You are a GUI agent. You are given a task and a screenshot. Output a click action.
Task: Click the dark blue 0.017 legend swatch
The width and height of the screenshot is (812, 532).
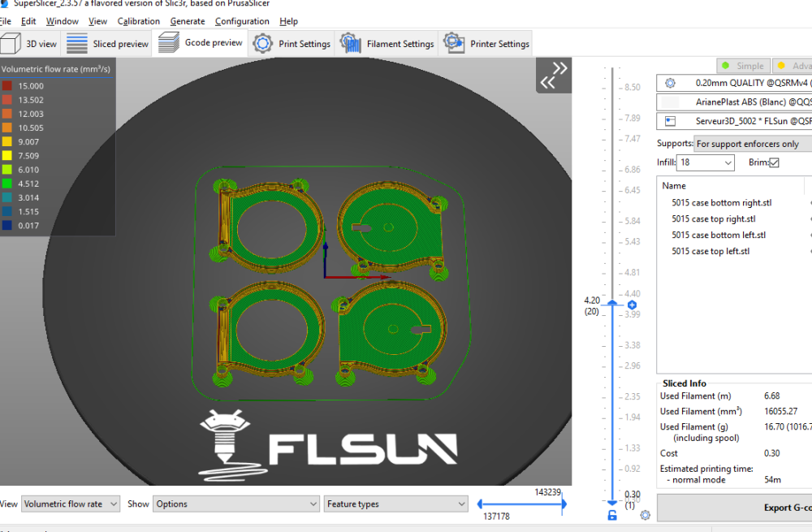click(6, 226)
